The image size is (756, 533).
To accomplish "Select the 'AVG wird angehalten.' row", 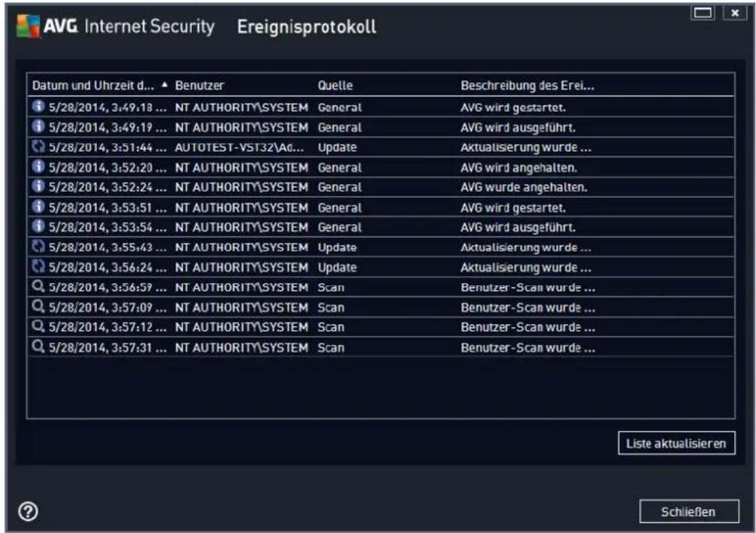I will [x=381, y=167].
